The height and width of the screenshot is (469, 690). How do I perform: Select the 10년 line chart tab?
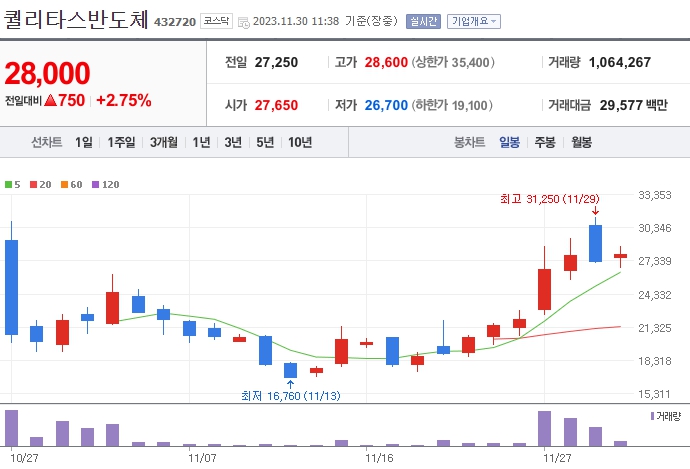(300, 142)
